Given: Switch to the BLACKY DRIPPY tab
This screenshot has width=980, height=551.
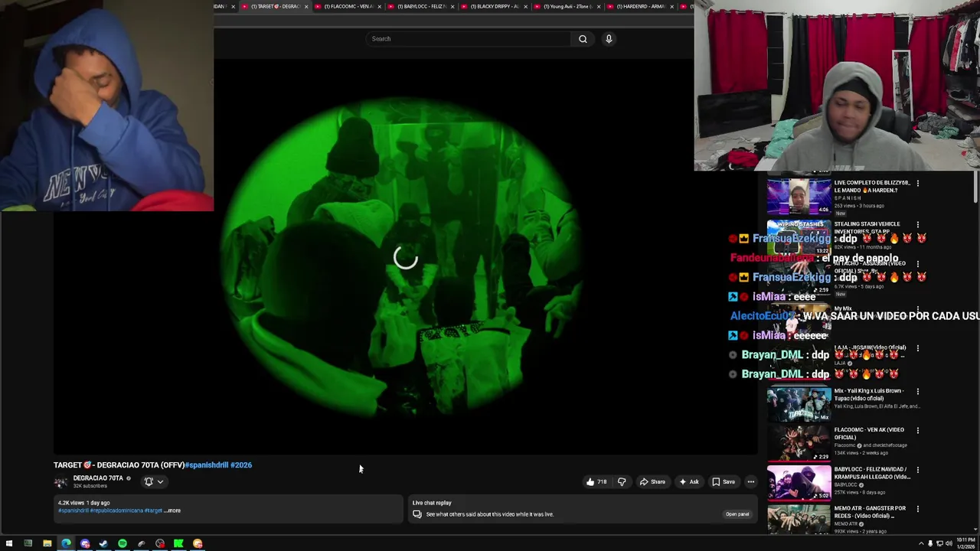Looking at the screenshot, I should click(x=495, y=7).
